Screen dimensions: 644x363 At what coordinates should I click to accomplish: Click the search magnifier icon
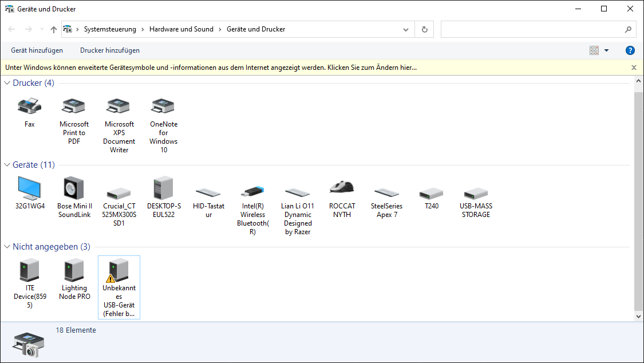(628, 30)
